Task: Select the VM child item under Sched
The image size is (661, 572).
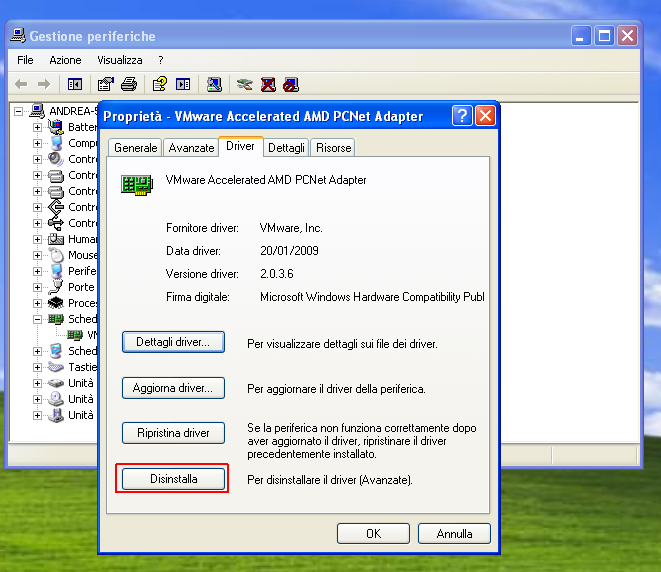Action: (x=92, y=335)
